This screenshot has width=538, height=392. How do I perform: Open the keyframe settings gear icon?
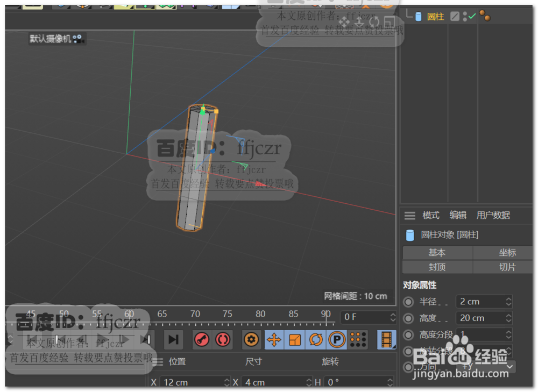point(252,339)
